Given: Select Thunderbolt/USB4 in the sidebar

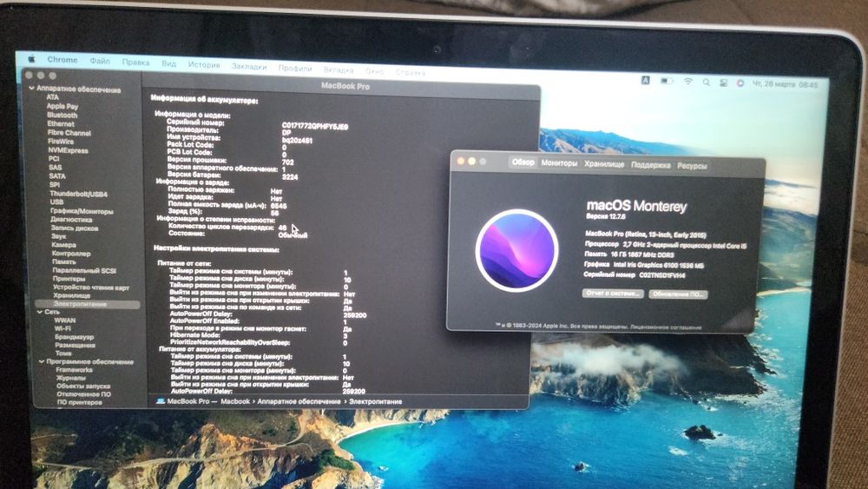Looking at the screenshot, I should pos(79,194).
